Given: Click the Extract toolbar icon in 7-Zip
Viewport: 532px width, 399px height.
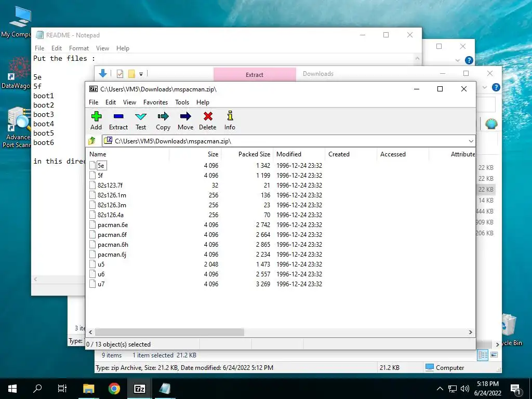Looking at the screenshot, I should click(118, 121).
